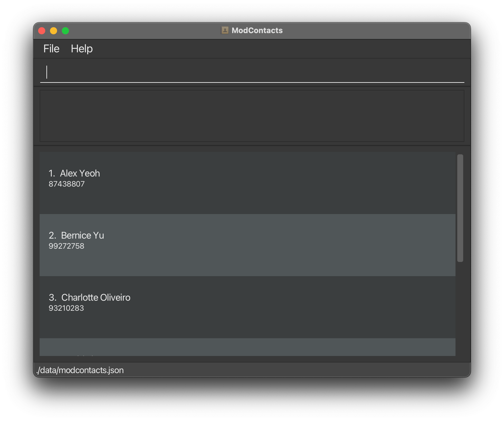Click the ModContacts address book icon

[225, 30]
